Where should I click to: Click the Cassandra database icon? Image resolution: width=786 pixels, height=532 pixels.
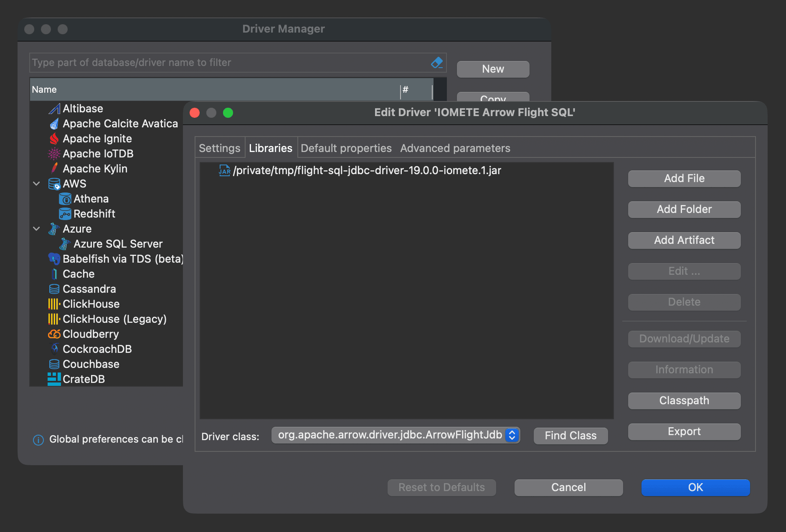click(x=54, y=289)
